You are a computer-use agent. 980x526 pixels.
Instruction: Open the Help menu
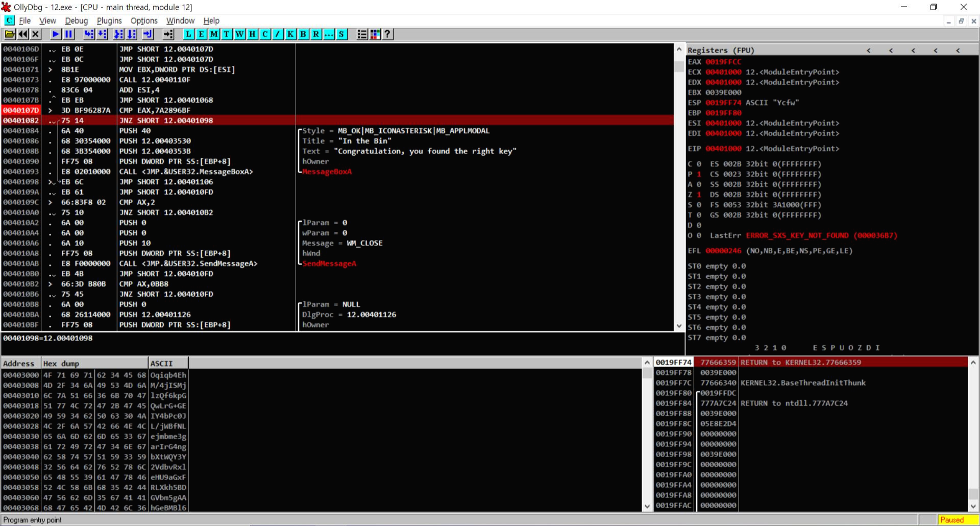click(211, 21)
